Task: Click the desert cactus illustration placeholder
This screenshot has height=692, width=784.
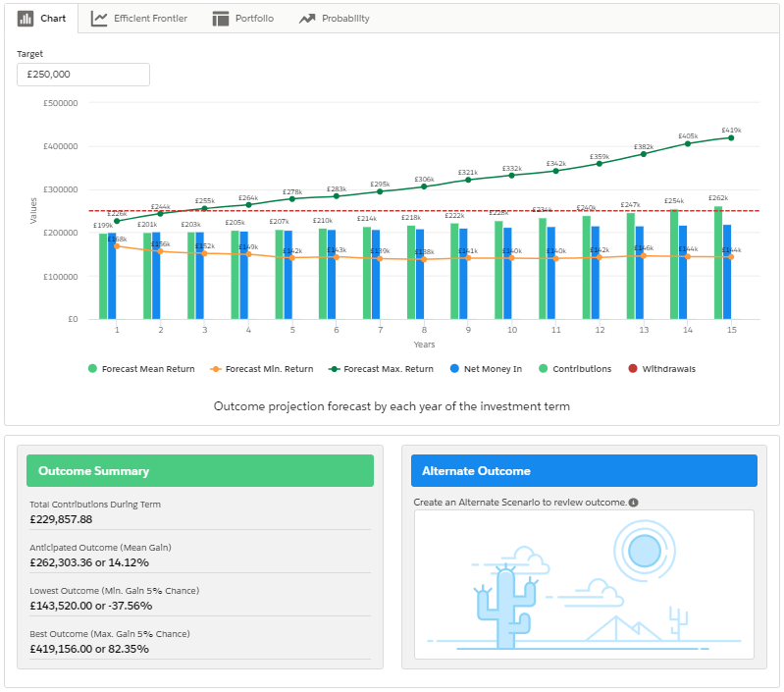Action: click(584, 585)
